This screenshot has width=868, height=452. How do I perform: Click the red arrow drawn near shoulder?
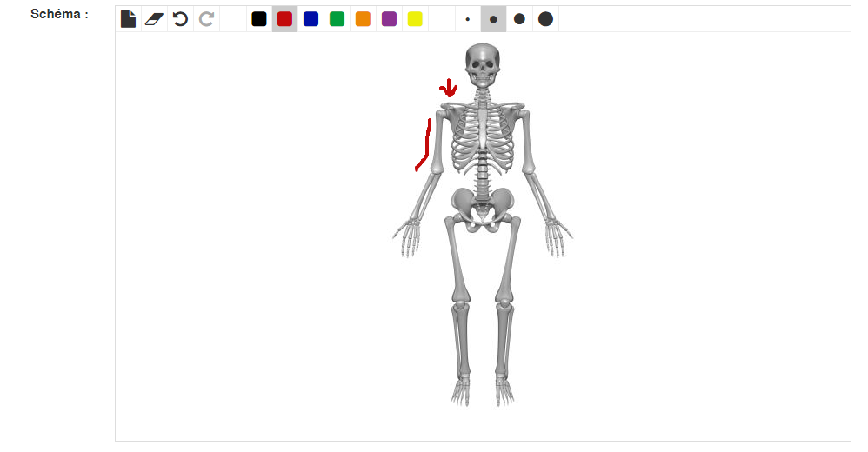(449, 89)
